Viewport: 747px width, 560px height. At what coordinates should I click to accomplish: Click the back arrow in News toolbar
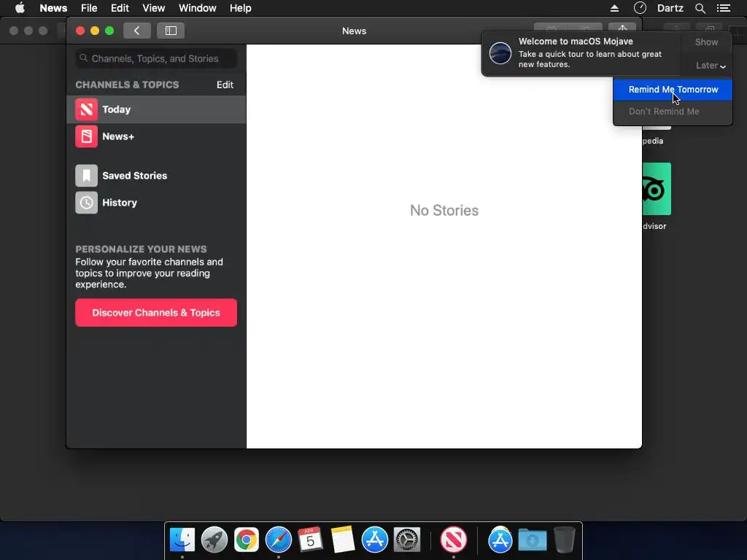tap(136, 31)
